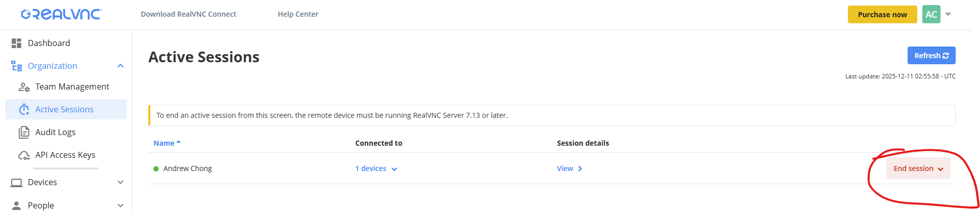Click the Audit Logs document icon
Viewport: 980px width, 214px height.
tap(24, 133)
